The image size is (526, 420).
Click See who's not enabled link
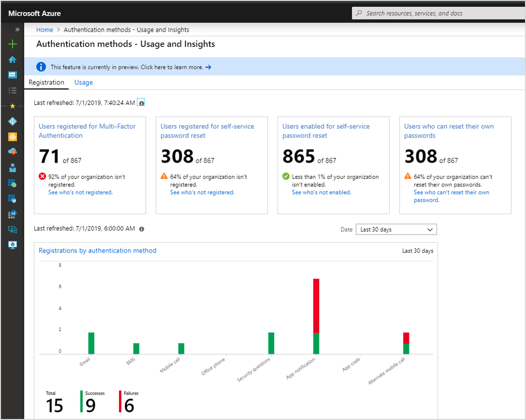point(321,193)
